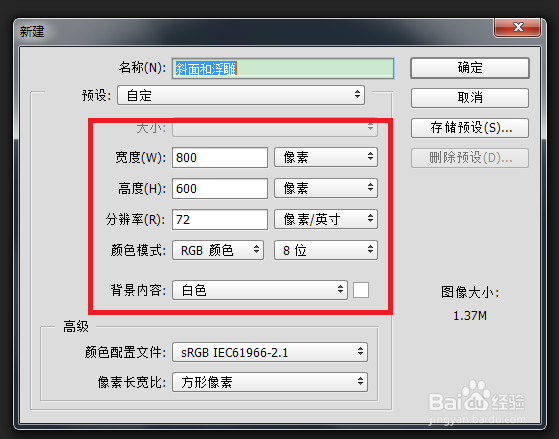Close the 新建 dialog with X
The image size is (559, 439).
pos(518,27)
